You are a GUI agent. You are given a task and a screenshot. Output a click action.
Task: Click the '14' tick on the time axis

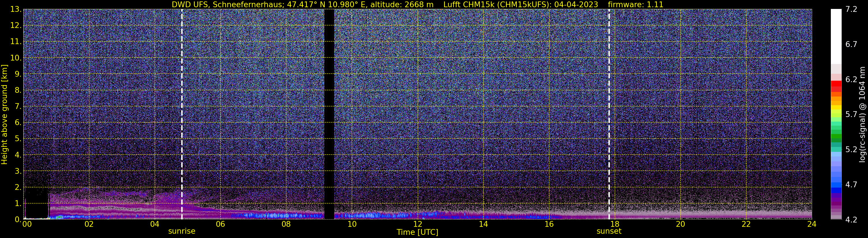coord(483,224)
